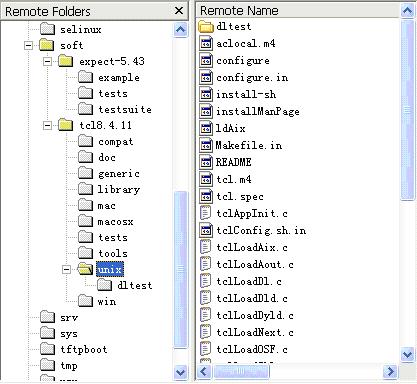Viewport: 417px width, 384px height.
Task: Close the Remote Folders panel
Action: pyautogui.click(x=179, y=11)
